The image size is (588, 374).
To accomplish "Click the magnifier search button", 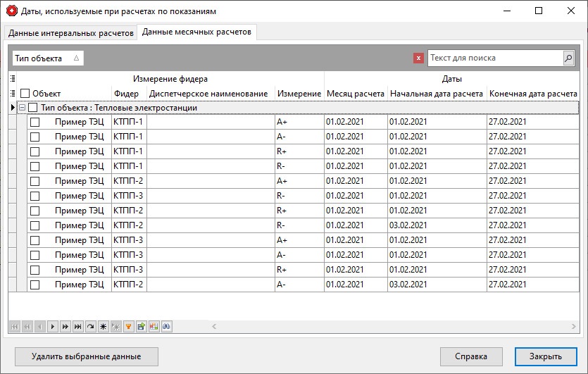I will point(568,58).
